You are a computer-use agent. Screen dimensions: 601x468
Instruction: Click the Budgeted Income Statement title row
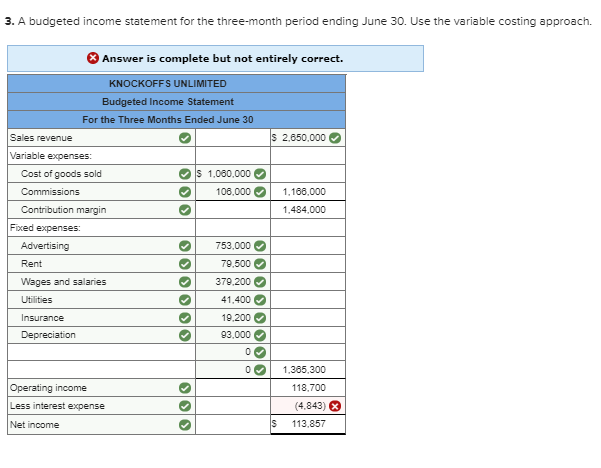pos(176,102)
